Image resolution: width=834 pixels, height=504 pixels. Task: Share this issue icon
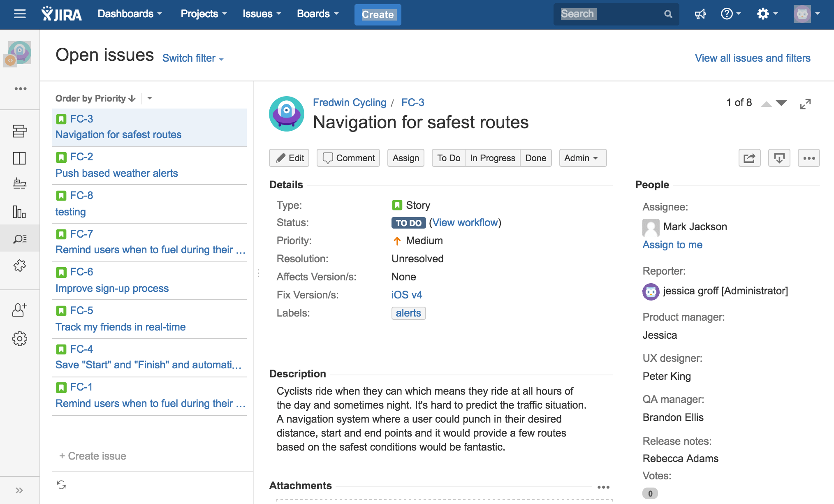tap(749, 158)
